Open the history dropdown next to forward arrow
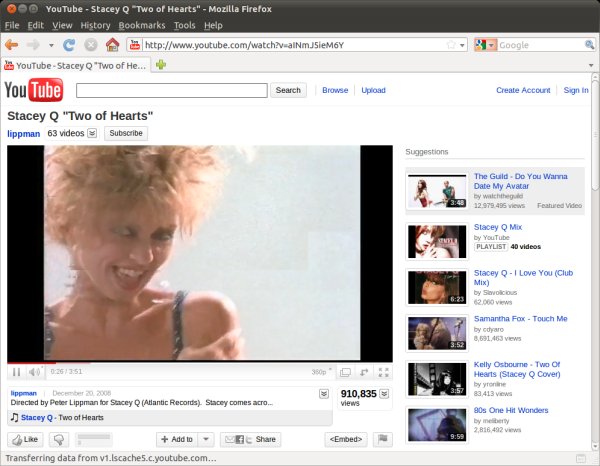The image size is (600, 466). coord(51,45)
